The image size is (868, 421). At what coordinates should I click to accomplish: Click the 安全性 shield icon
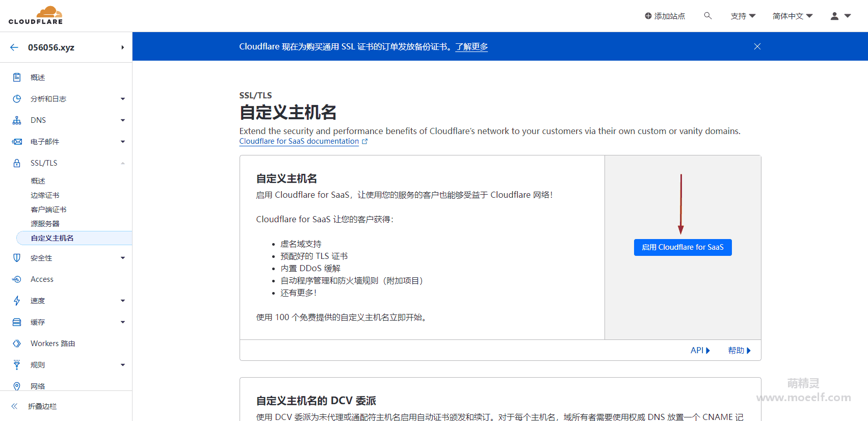coord(17,258)
